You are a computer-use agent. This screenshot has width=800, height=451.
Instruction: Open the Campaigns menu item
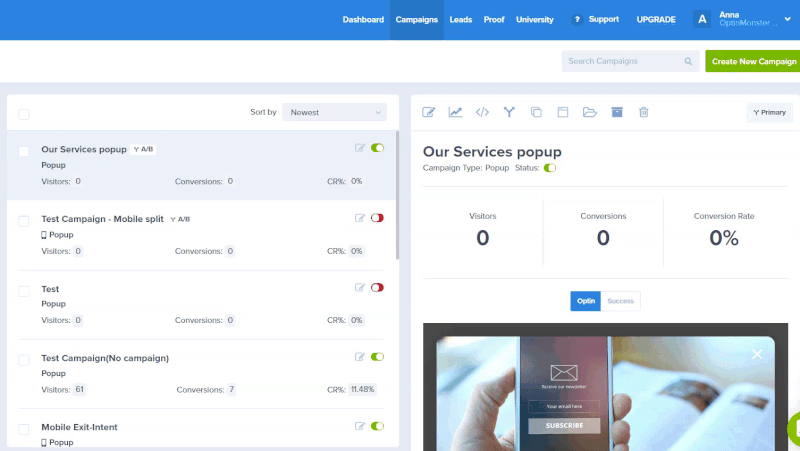417,19
